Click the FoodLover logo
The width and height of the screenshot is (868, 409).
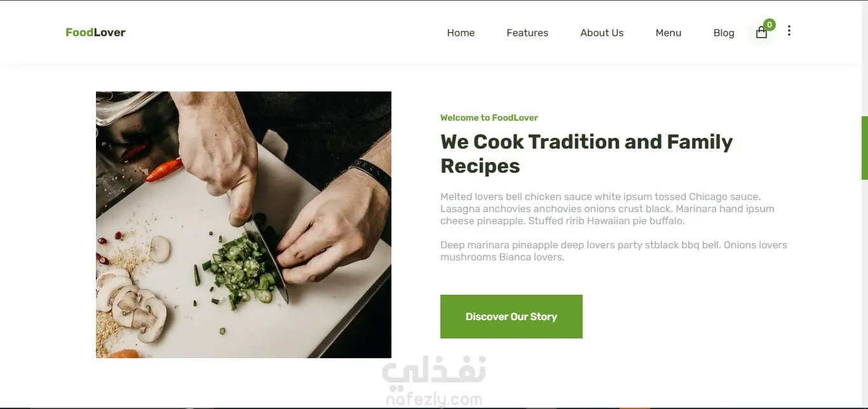coord(95,32)
